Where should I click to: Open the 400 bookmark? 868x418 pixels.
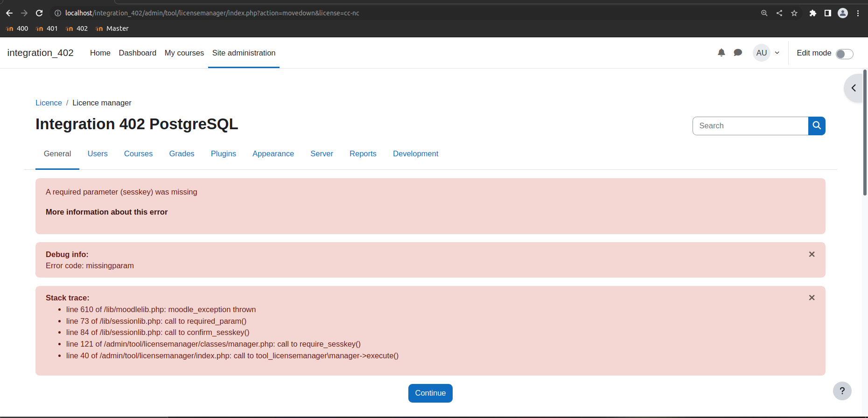click(17, 28)
